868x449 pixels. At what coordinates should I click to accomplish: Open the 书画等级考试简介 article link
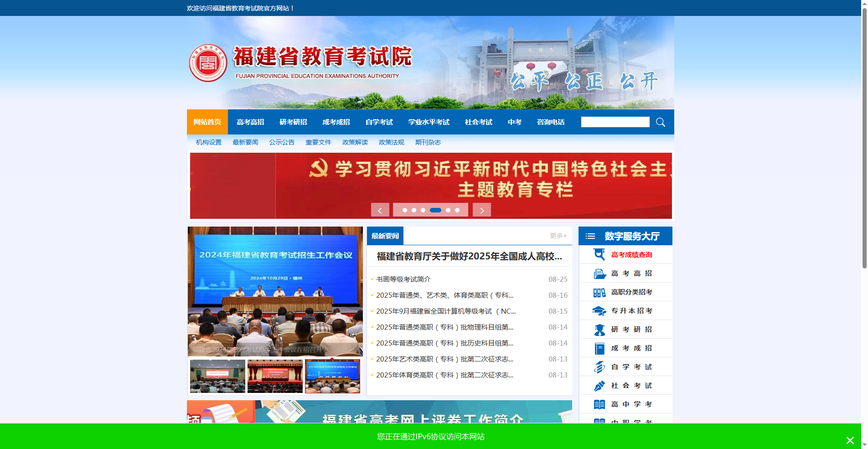point(403,279)
